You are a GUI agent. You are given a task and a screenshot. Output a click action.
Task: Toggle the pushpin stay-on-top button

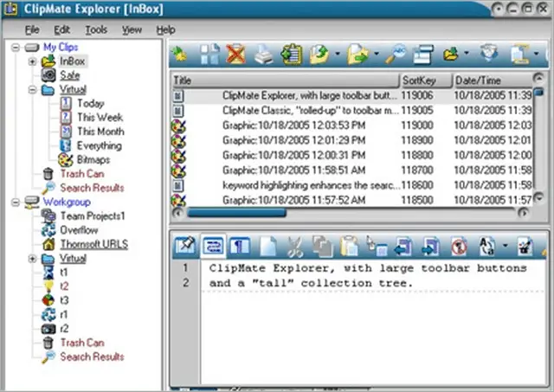pos(184,246)
